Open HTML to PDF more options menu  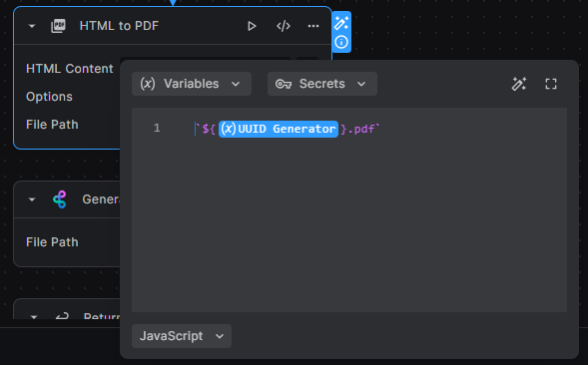click(313, 26)
